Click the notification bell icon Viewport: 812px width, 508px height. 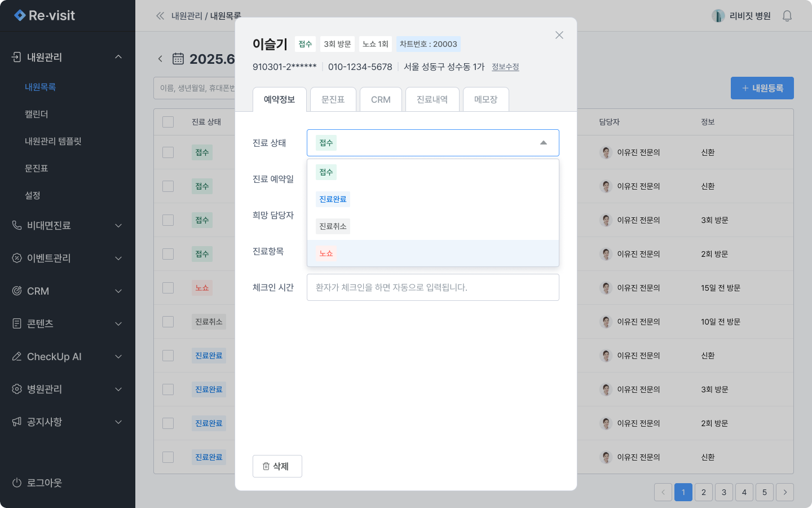[x=787, y=16]
